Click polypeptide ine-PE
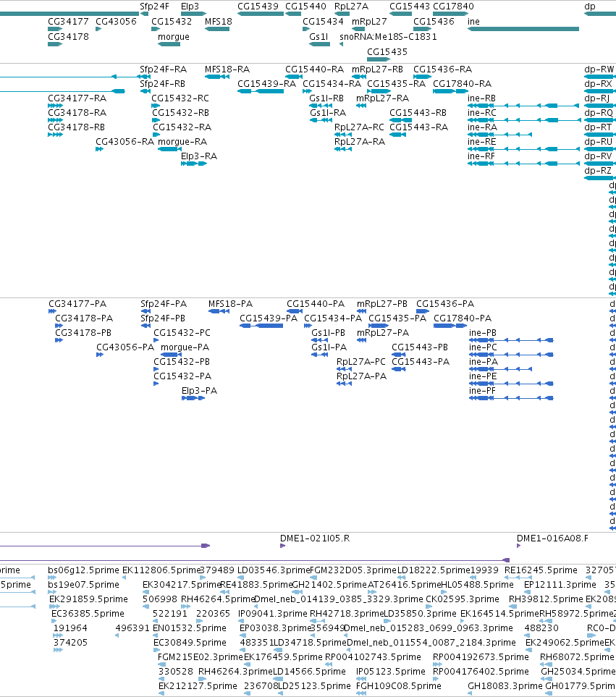Image resolution: width=616 pixels, height=697 pixels. click(x=483, y=376)
